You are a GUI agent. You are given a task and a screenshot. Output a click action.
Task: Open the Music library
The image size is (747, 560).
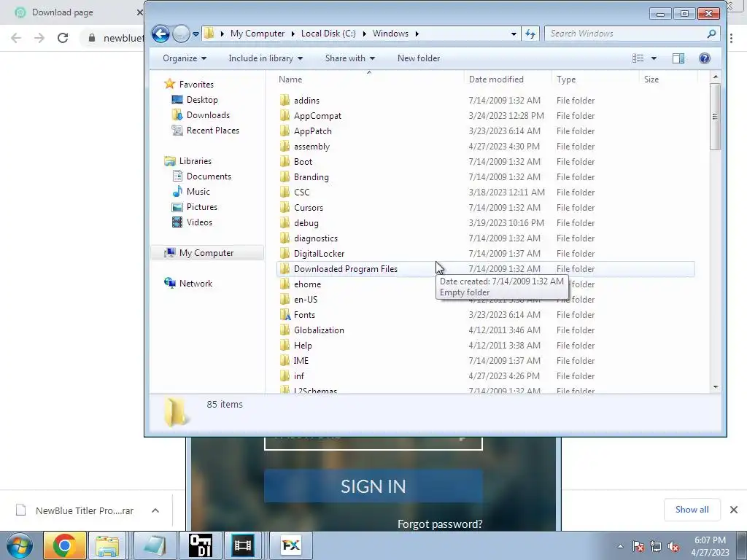[198, 192]
